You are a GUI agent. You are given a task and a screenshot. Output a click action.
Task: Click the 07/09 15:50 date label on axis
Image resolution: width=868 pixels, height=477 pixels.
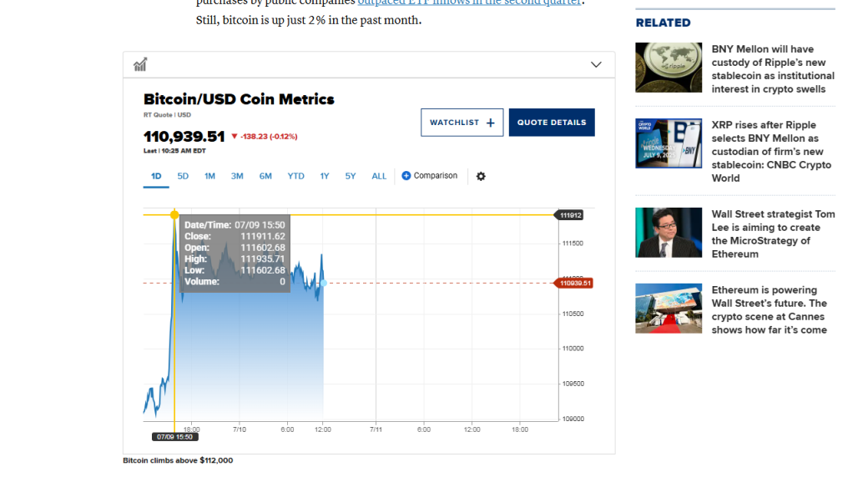tap(175, 437)
